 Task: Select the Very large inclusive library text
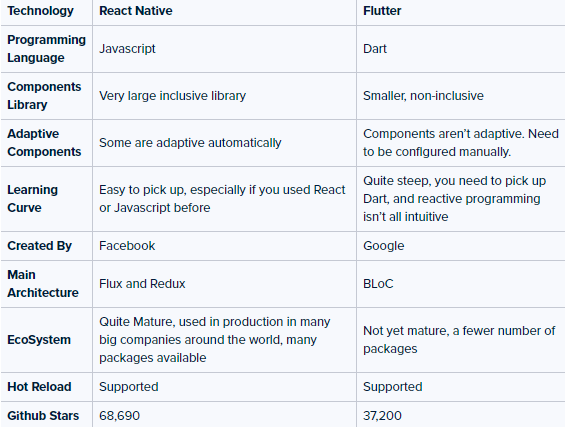172,96
